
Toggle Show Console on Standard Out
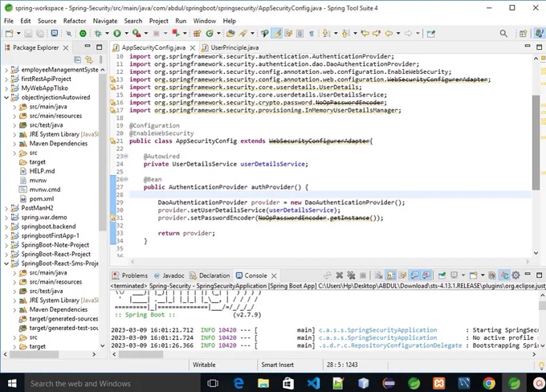(415, 276)
